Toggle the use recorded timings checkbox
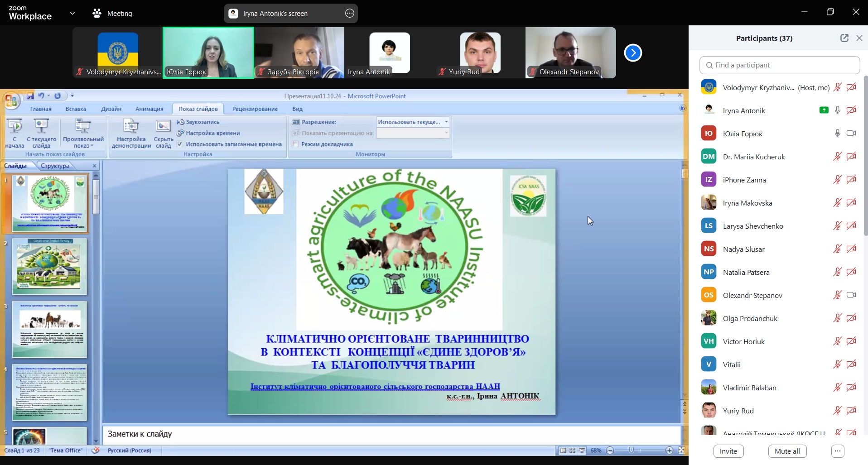This screenshot has width=868, height=465. tap(180, 144)
